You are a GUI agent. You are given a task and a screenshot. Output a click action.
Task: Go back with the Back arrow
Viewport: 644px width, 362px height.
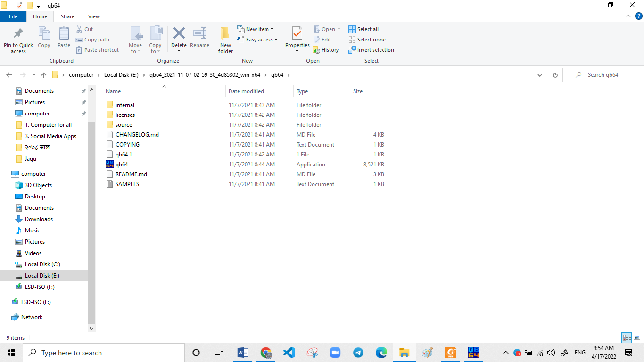pos(9,75)
